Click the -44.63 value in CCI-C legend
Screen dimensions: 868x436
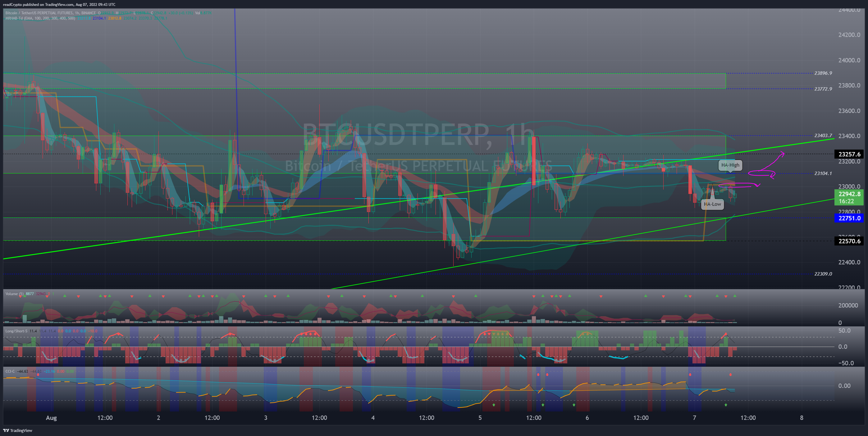[23, 371]
